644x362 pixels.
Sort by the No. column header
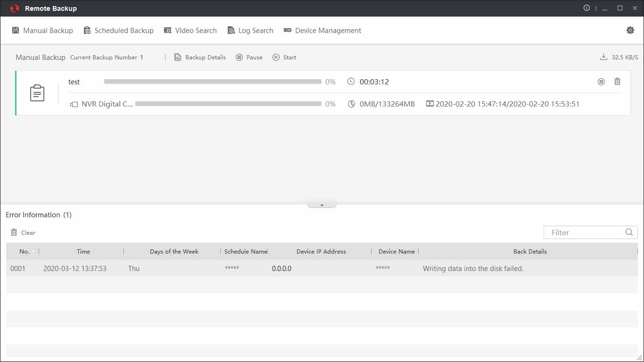pyautogui.click(x=25, y=252)
